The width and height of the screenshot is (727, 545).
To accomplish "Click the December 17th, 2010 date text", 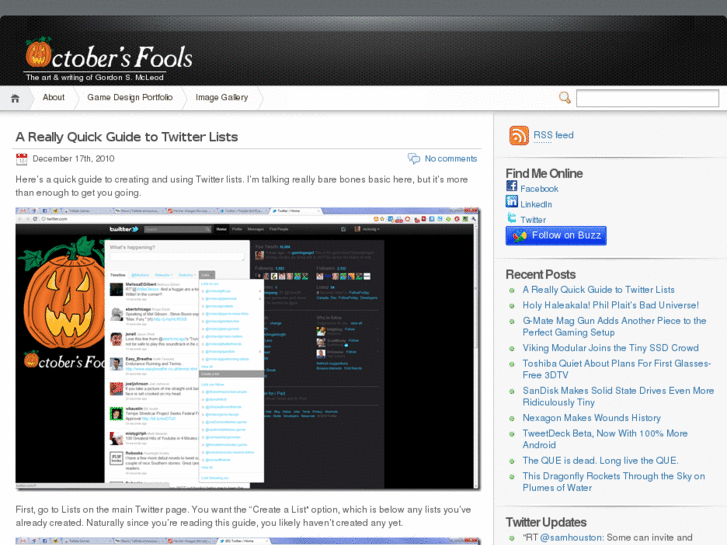I will (x=73, y=159).
